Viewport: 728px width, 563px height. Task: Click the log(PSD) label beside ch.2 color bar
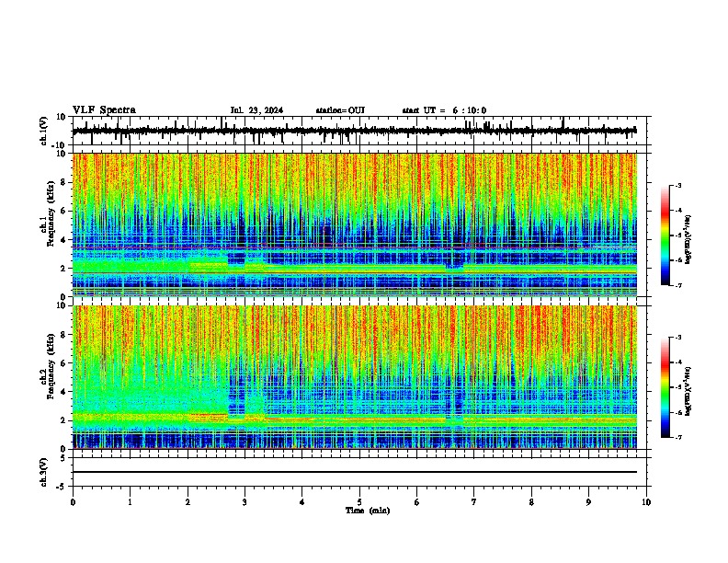pyautogui.click(x=688, y=391)
